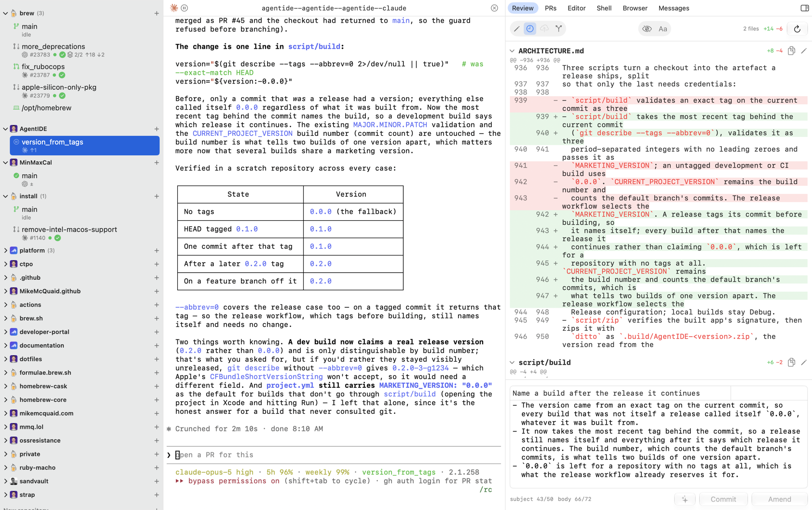Toggle the right sidebar panel icon

coord(805,8)
